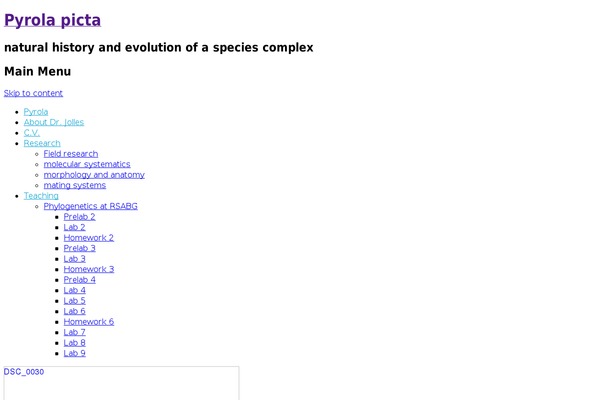Select the Research menu item

click(x=42, y=143)
